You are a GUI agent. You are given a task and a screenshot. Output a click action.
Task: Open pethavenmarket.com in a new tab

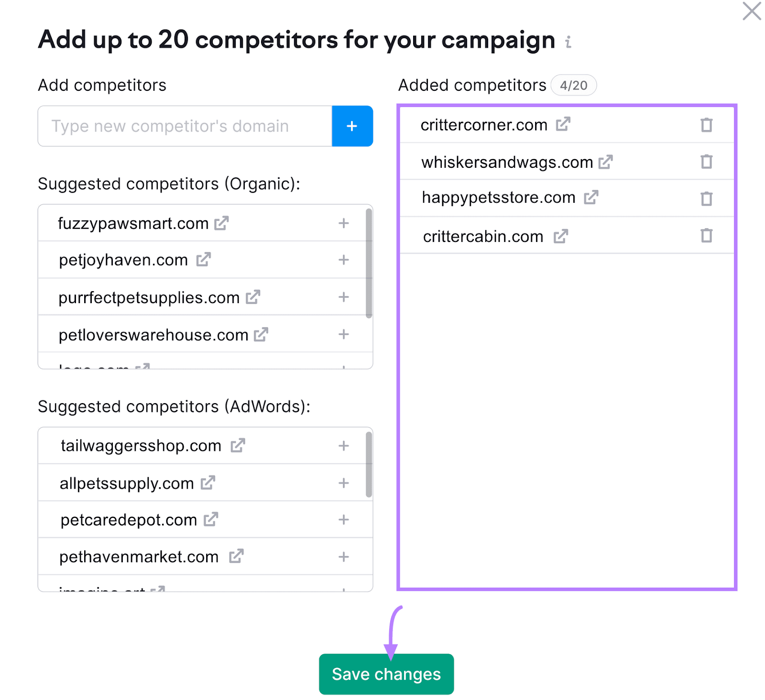236,556
